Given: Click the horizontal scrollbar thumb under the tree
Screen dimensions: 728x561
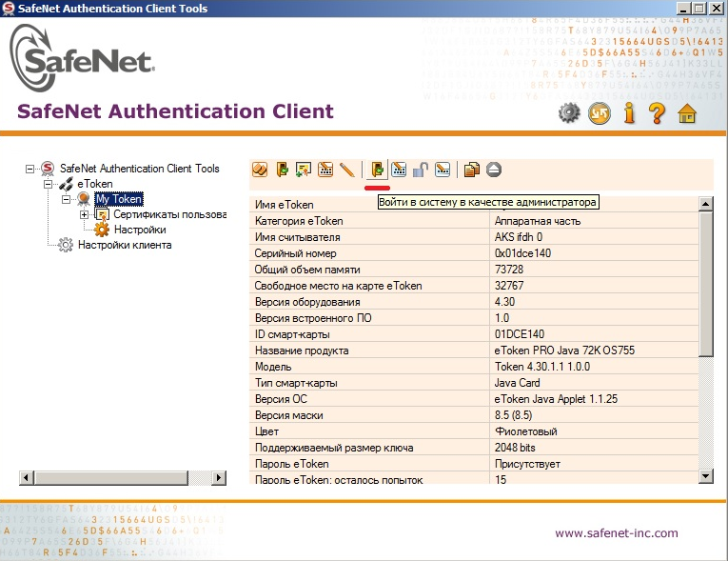Looking at the screenshot, I should (111, 478).
